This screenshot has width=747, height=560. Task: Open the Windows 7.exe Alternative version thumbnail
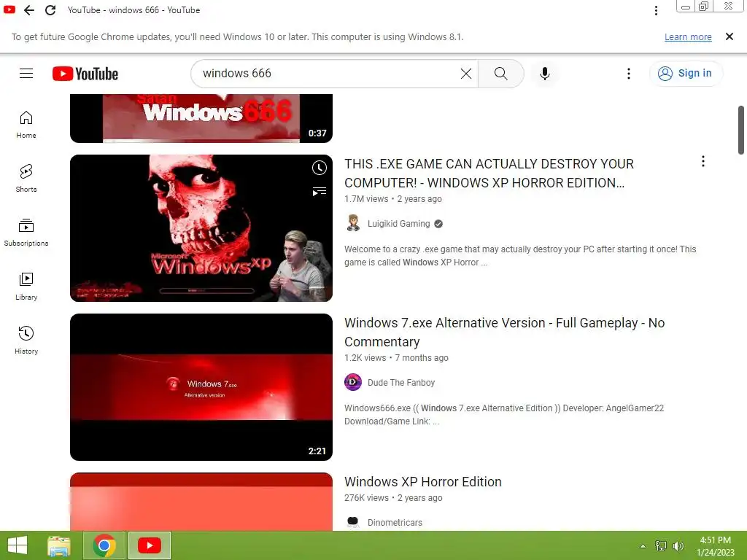tap(201, 387)
